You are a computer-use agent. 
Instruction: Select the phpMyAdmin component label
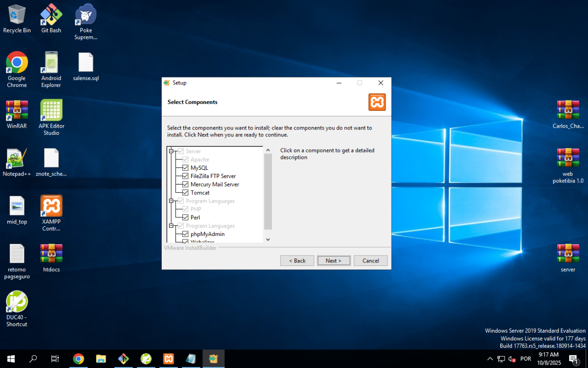pos(207,234)
